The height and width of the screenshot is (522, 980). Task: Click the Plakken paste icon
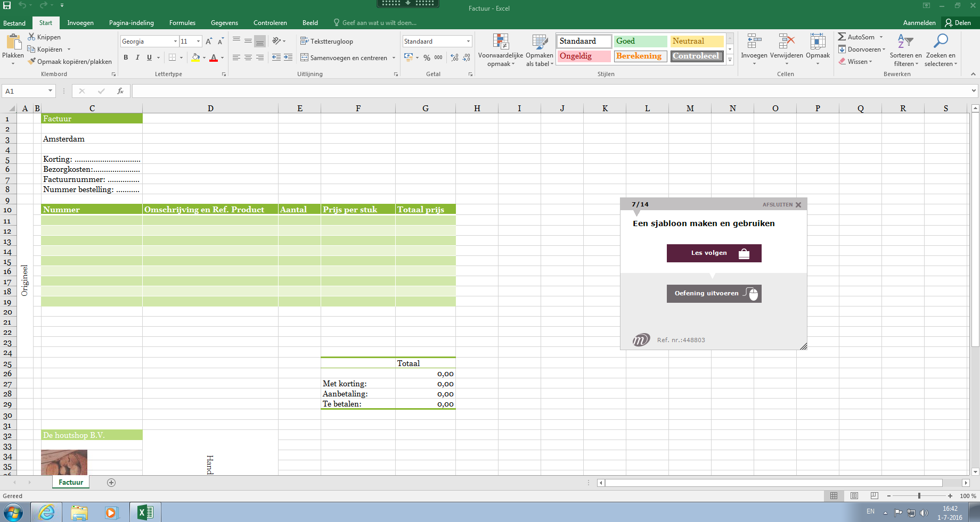click(13, 42)
